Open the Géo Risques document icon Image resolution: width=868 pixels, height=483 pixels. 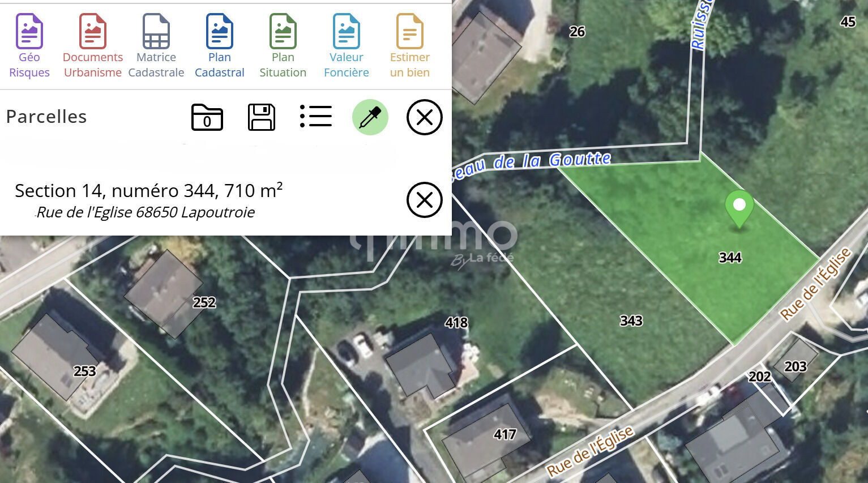29,32
